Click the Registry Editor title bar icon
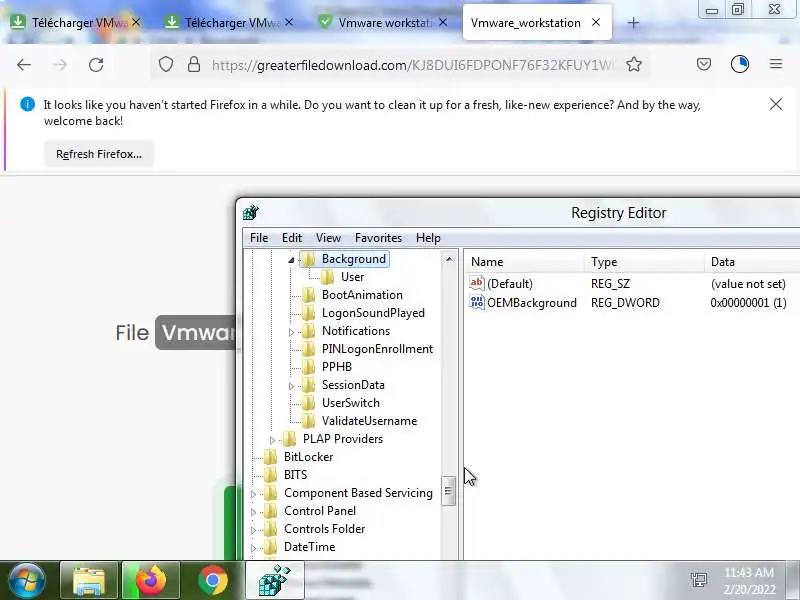This screenshot has height=600, width=800. pos(251,212)
